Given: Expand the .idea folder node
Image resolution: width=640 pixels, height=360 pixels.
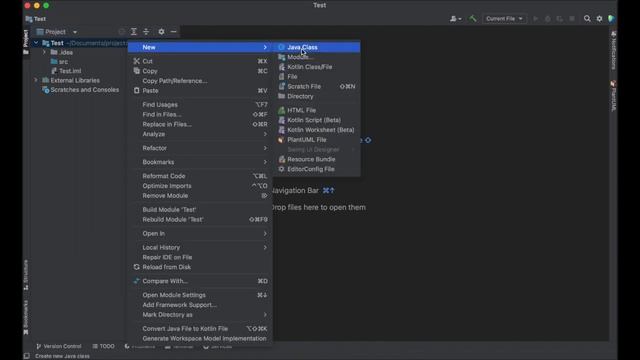Looking at the screenshot, I should [x=44, y=52].
